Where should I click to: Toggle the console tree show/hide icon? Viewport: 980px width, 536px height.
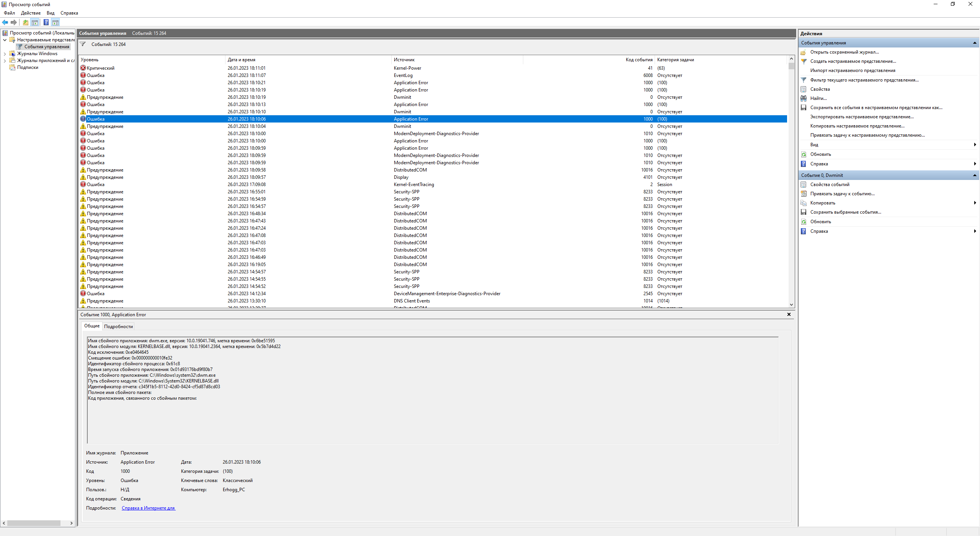(35, 22)
